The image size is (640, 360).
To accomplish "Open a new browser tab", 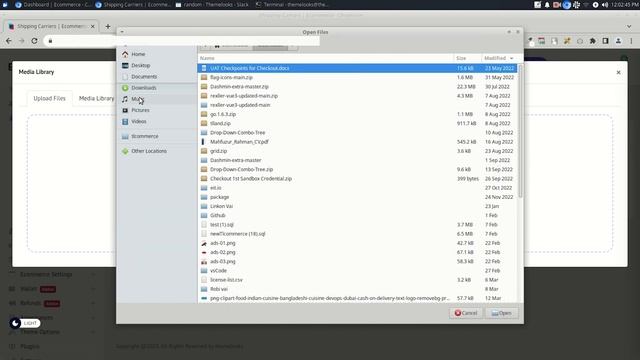I will 108,26.
